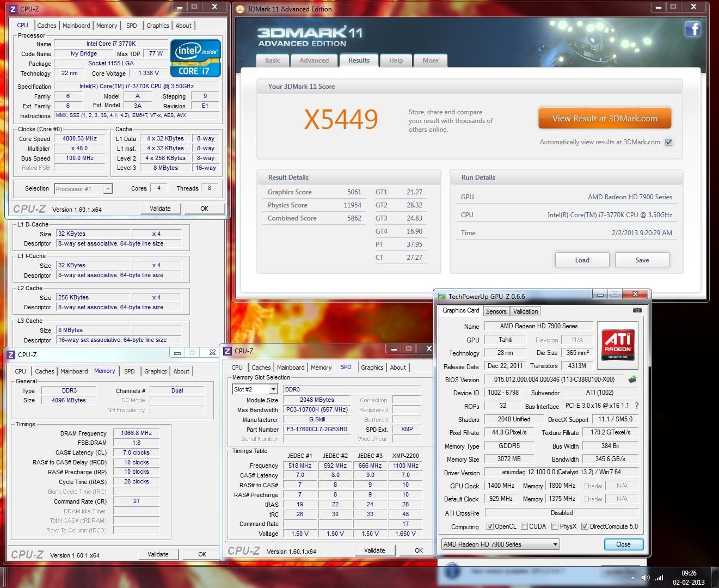Screen dimensions: 719x588
Task: Click the Memory Size 3072 MB field
Action: tap(508, 459)
